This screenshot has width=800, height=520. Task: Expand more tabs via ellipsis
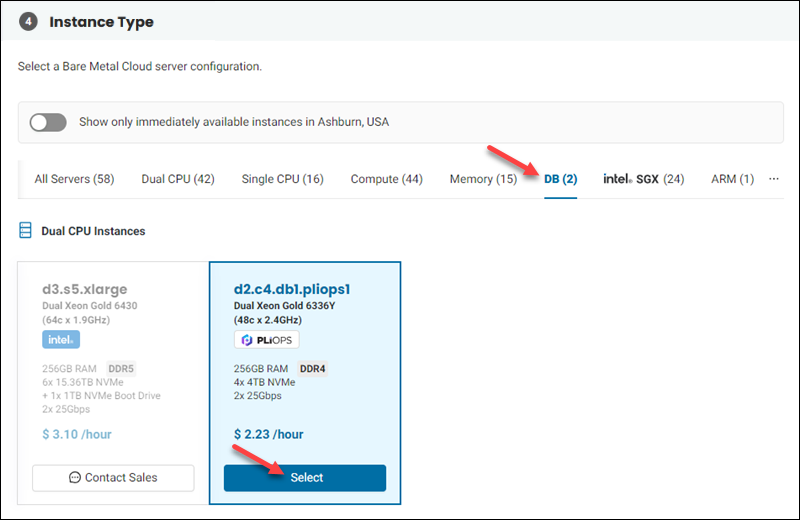click(x=774, y=179)
